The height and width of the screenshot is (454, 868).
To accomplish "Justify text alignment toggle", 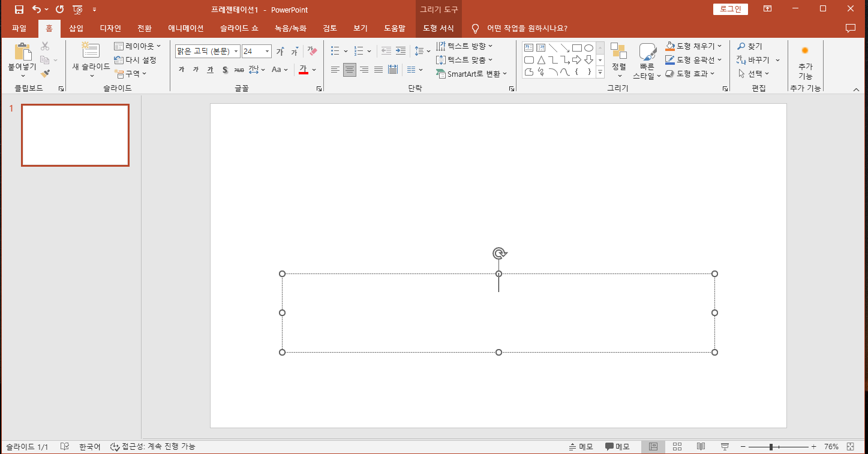I will pyautogui.click(x=379, y=70).
